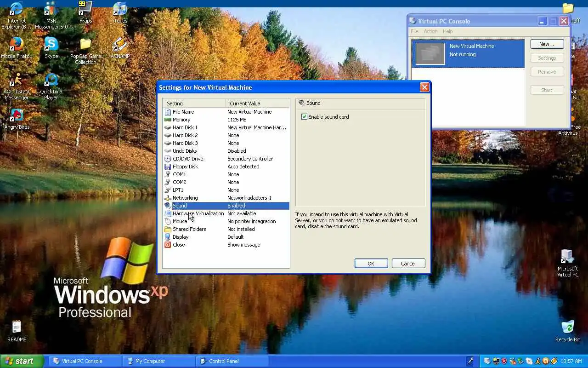Select Floppy Disk setting
Image resolution: width=588 pixels, height=368 pixels.
pyautogui.click(x=226, y=167)
